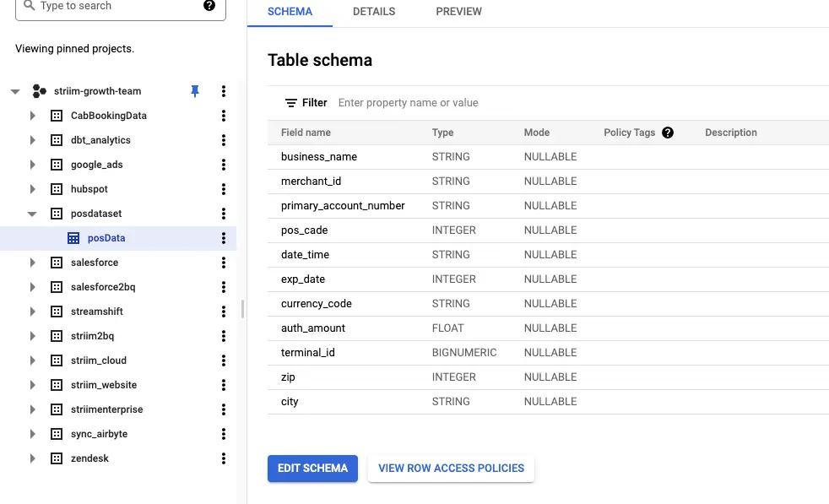Open three-dot menu for hubspot dataset
829x504 pixels.
click(x=224, y=189)
